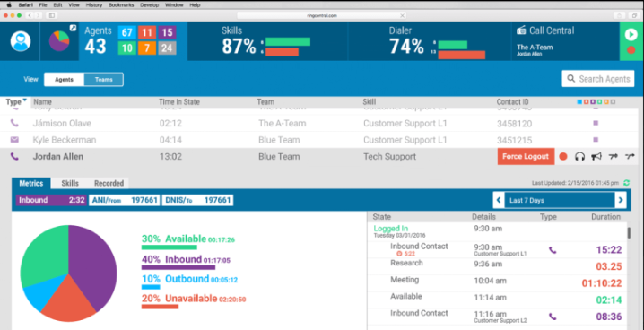The height and width of the screenshot is (330, 644).
Task: Click the Force Logout button
Action: point(526,156)
